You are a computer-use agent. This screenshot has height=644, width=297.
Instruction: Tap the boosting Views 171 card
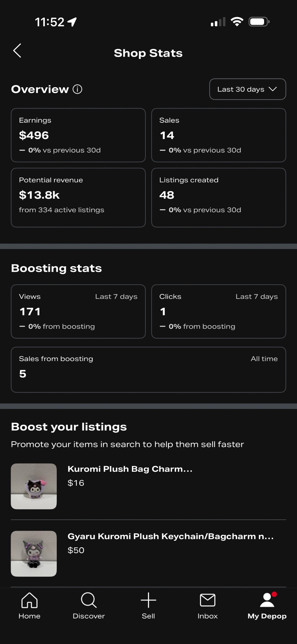coord(78,311)
